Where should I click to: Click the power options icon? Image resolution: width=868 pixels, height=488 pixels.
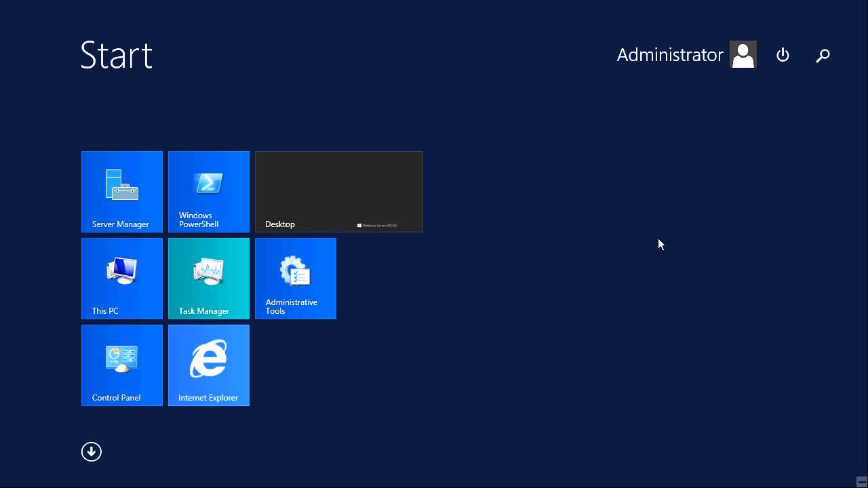pyautogui.click(x=783, y=55)
